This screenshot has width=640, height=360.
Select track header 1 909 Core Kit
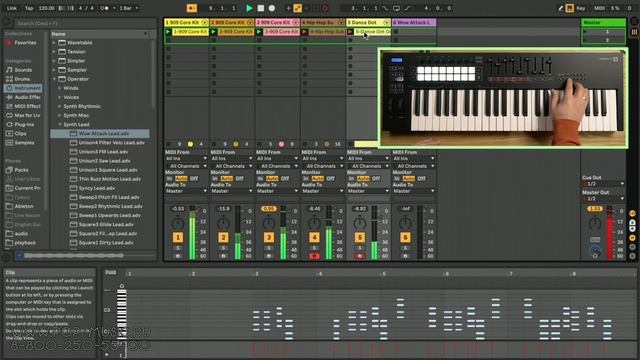click(187, 22)
